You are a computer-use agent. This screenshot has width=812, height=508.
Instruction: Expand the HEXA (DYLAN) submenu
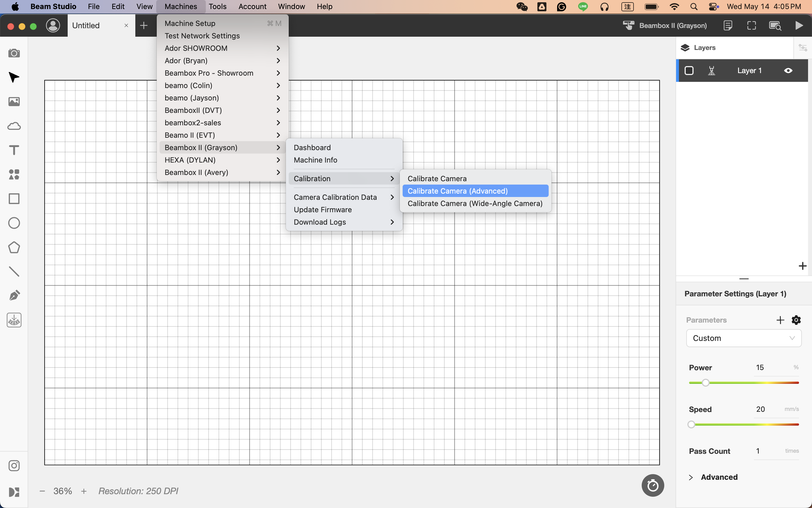point(222,160)
